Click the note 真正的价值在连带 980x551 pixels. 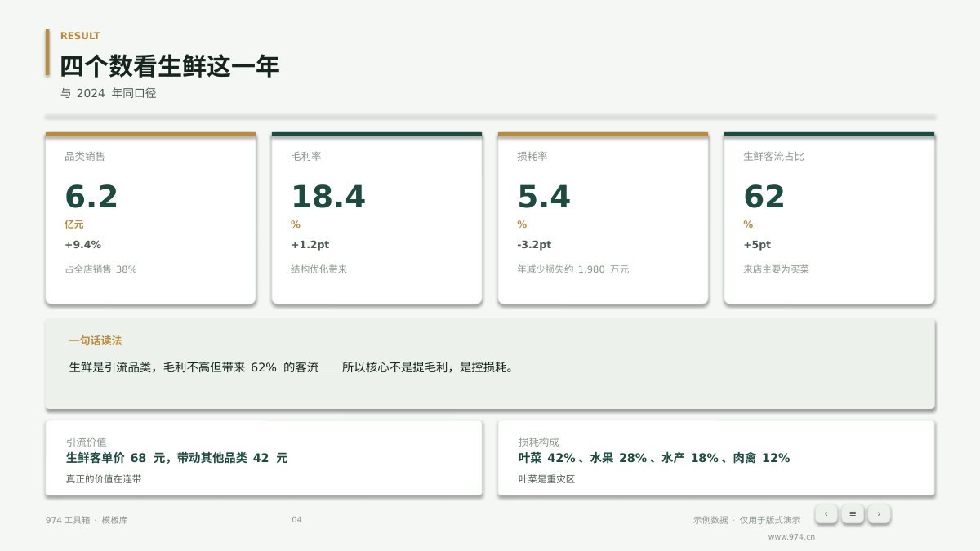104,479
